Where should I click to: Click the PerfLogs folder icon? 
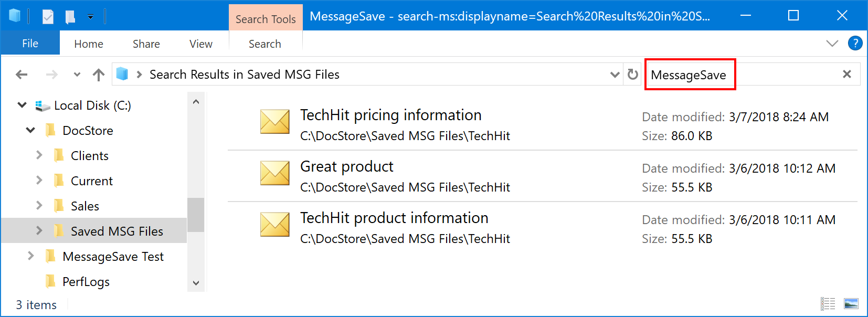point(51,281)
